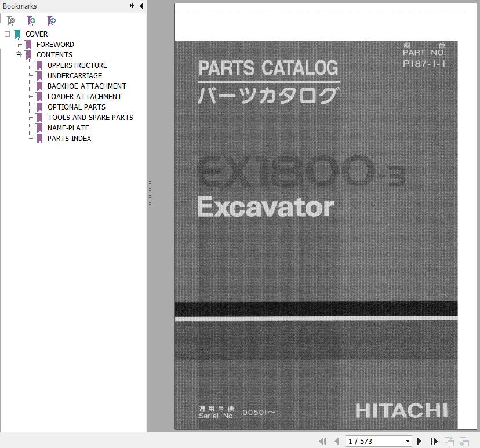Image resolution: width=480 pixels, height=448 pixels.
Task: Click the add new bookmark icon
Action: tap(31, 21)
